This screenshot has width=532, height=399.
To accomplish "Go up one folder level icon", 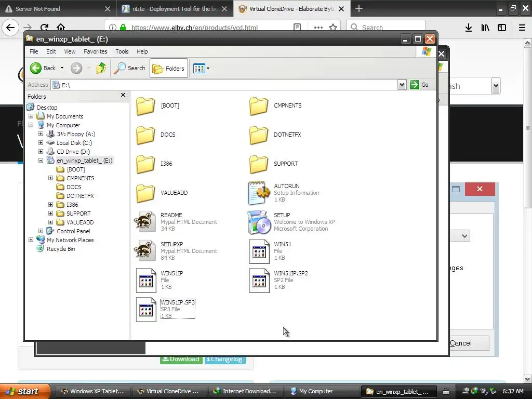I will coord(101,68).
